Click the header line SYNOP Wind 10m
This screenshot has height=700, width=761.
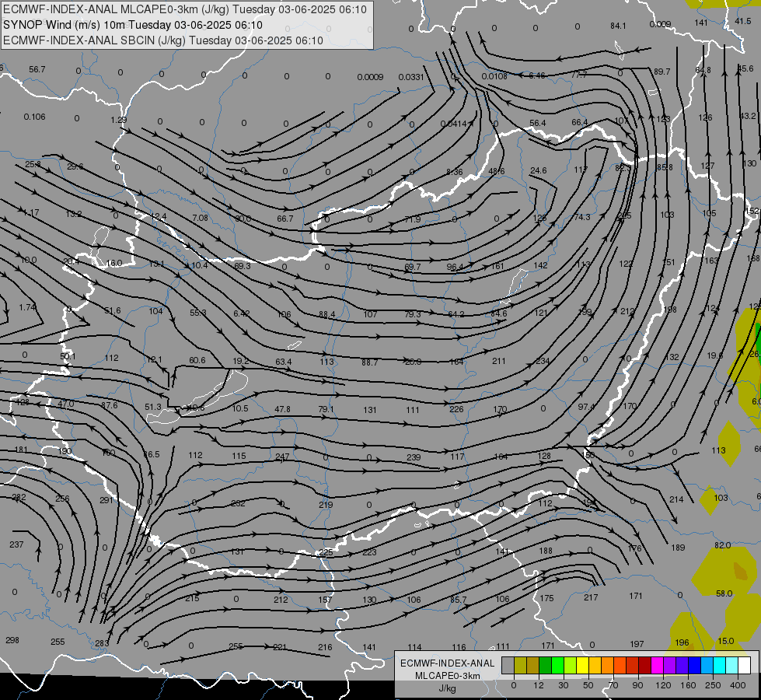tap(132, 25)
